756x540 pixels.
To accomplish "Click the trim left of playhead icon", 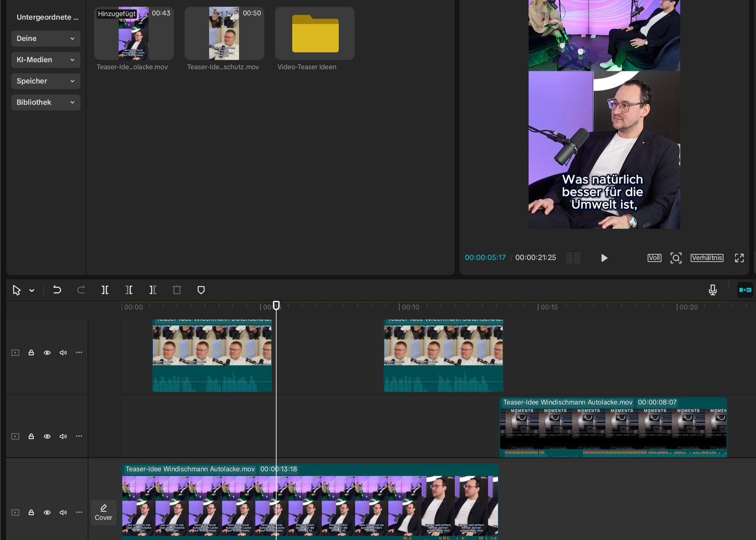I will click(x=129, y=290).
